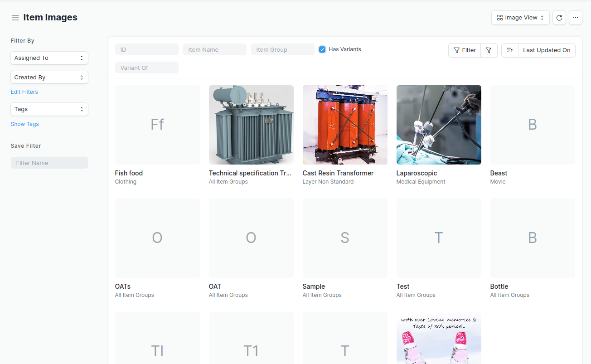Expand the Assigned To dropdown
The image size is (591, 364).
(49, 58)
